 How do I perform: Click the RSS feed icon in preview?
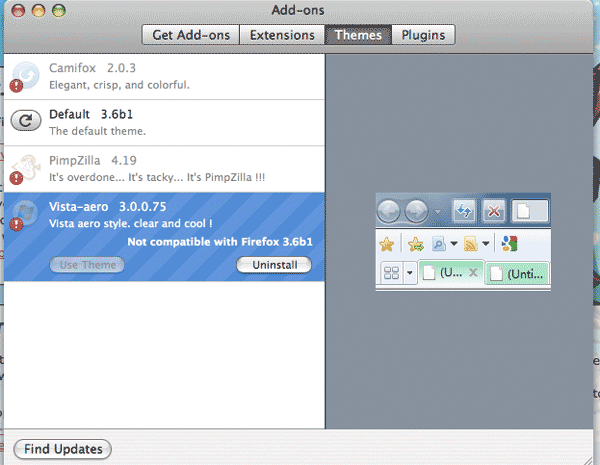coord(471,244)
